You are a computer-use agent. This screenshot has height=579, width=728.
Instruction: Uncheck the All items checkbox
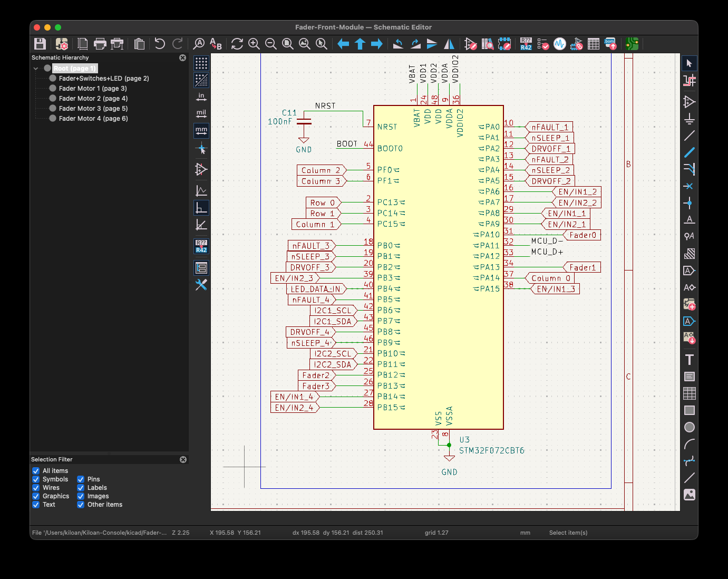pyautogui.click(x=36, y=471)
